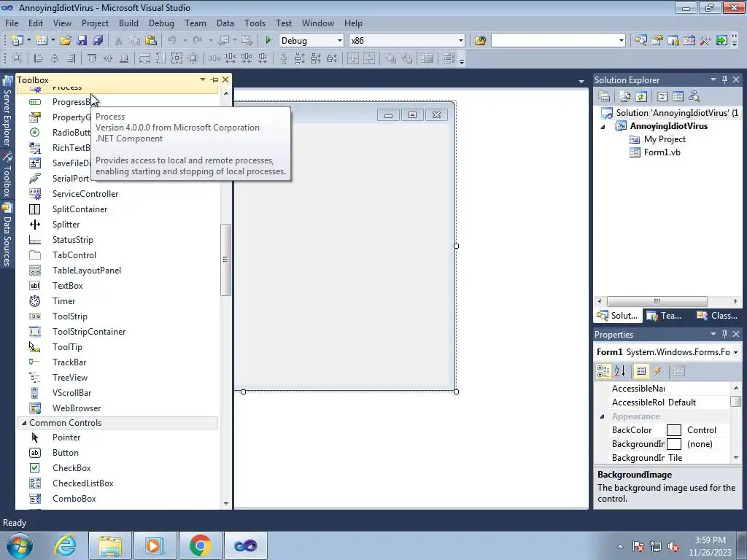The width and height of the screenshot is (747, 560).
Task: Open the File menu
Action: [12, 23]
